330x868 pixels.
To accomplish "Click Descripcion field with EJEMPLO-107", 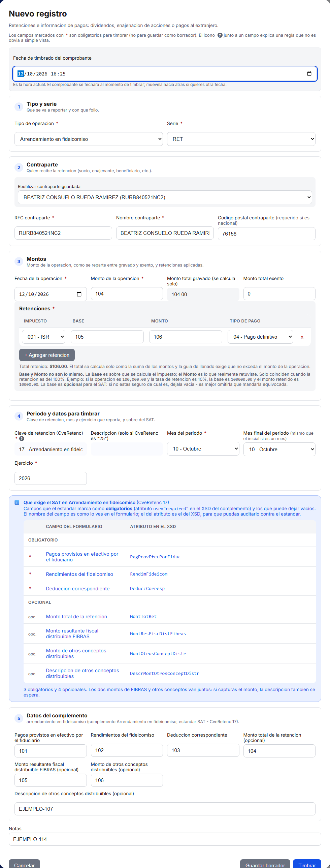I will tap(165, 809).
